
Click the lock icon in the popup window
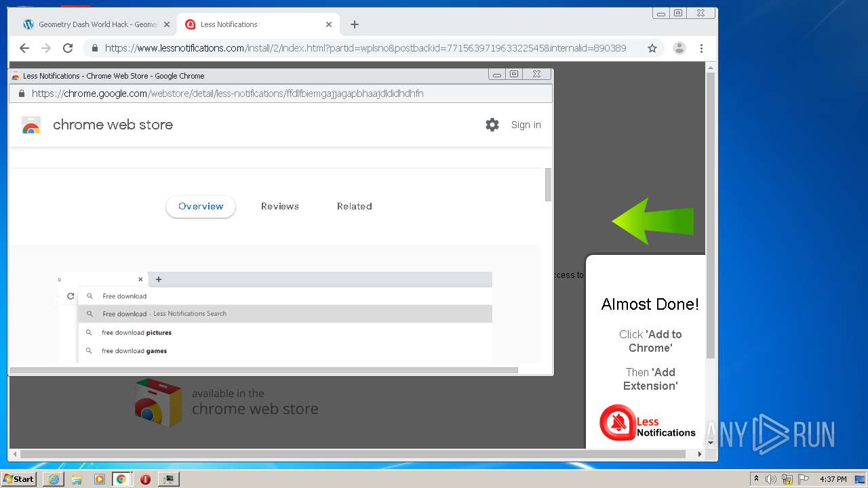point(22,94)
